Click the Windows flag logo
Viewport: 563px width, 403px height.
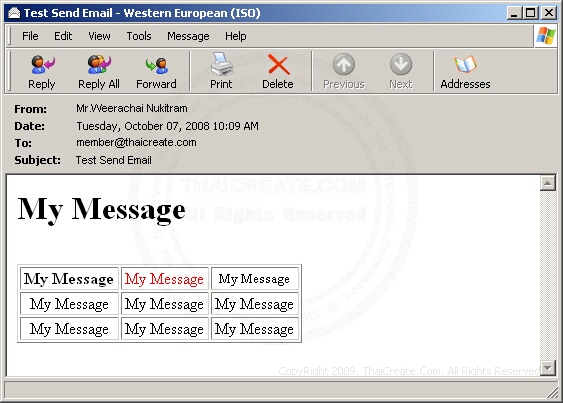pos(546,36)
